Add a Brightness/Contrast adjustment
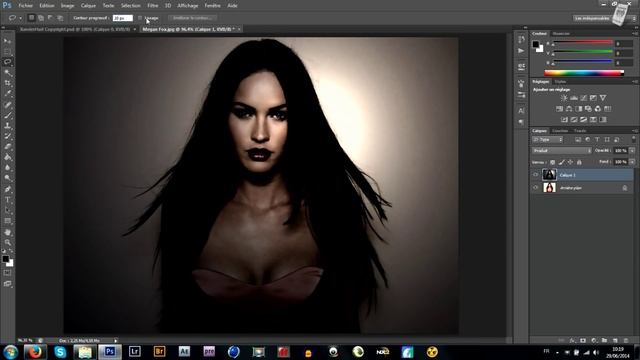Screen dimensions: 640x360 (564, 98)
